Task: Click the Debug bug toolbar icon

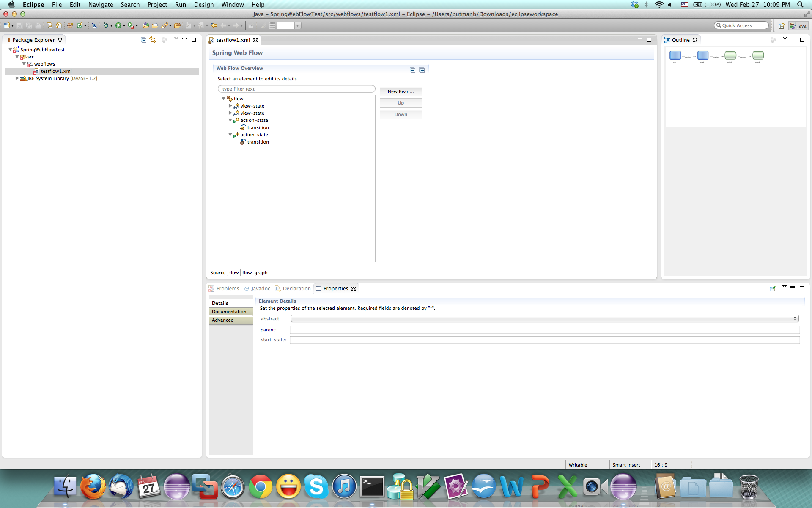Action: pos(106,26)
